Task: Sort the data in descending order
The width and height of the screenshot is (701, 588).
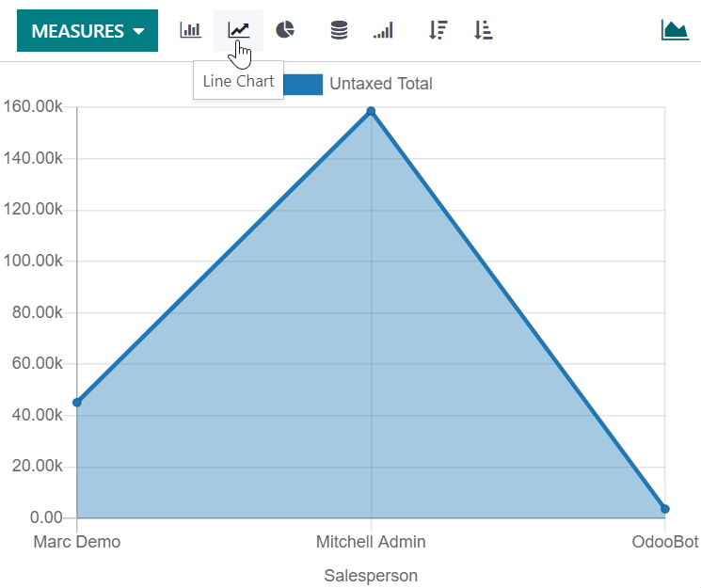Action: (437, 30)
